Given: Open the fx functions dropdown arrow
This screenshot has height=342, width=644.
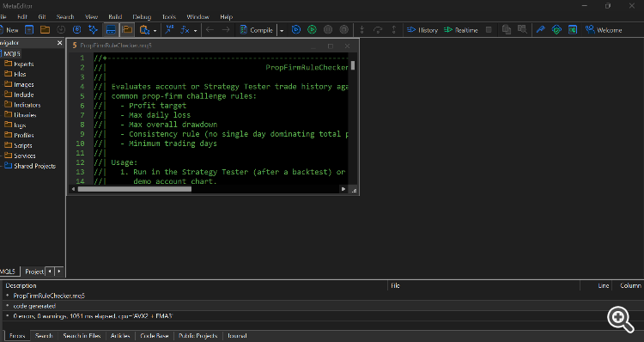Looking at the screenshot, I should pyautogui.click(x=195, y=30).
